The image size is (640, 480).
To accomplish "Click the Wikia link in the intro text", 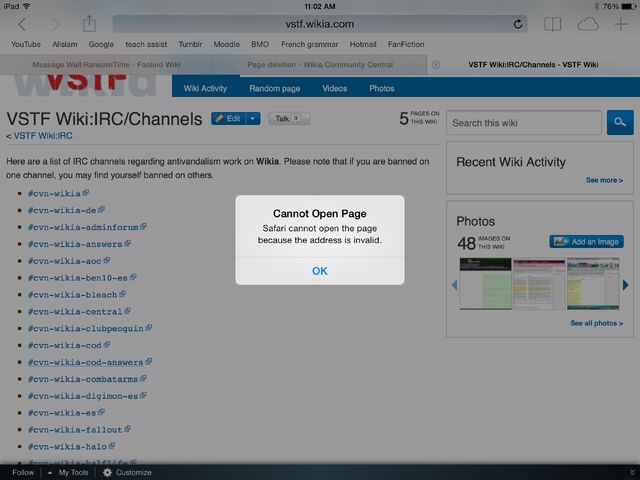I will pyautogui.click(x=267, y=161).
